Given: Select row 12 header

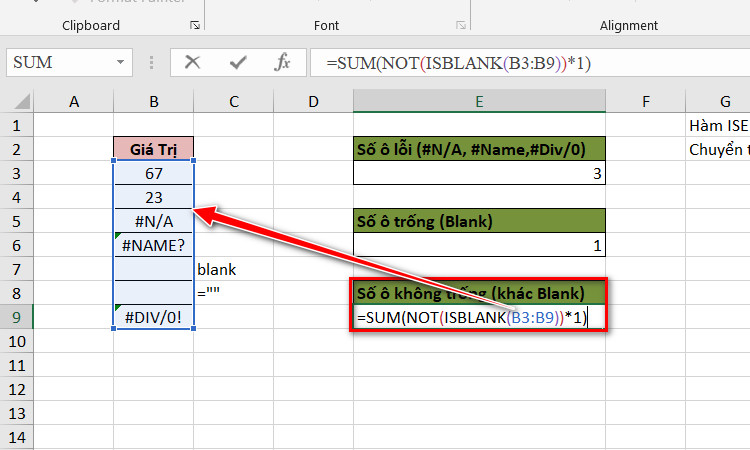Looking at the screenshot, I should (x=17, y=389).
